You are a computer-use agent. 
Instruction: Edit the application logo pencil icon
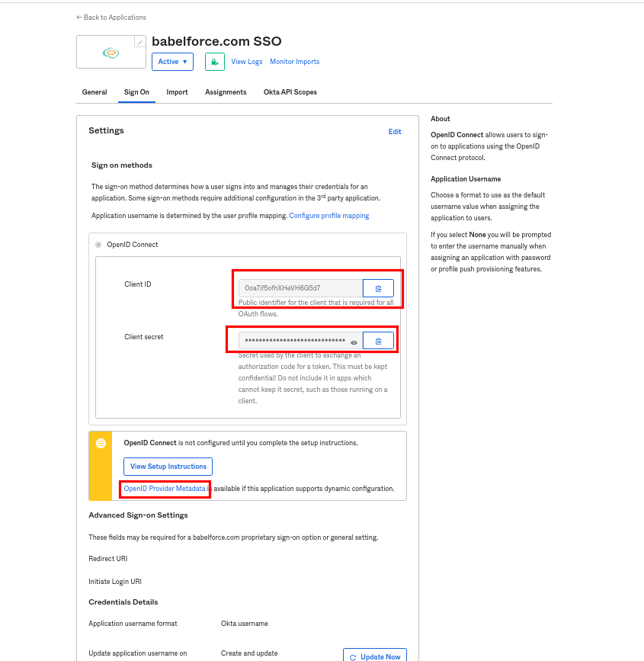pos(140,42)
